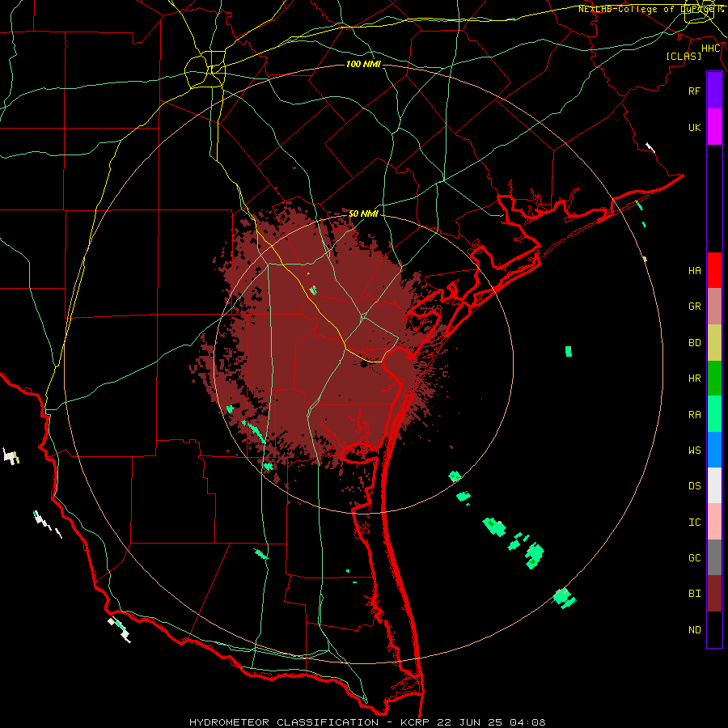The height and width of the screenshot is (728, 728).
Task: Click the HR legend label
Action: coord(694,379)
